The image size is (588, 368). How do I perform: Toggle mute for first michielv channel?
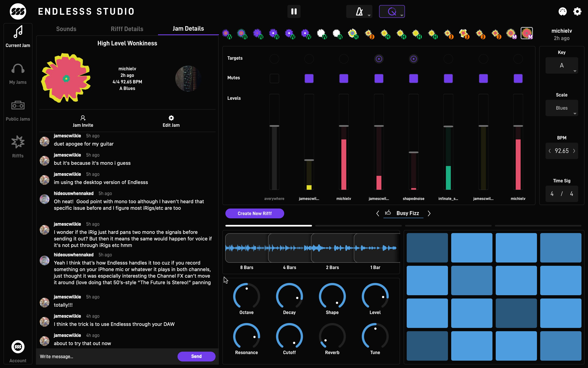[x=344, y=79]
